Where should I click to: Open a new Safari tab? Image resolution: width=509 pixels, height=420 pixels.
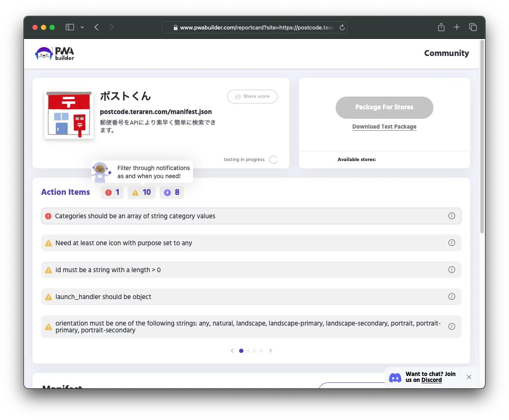tap(456, 27)
